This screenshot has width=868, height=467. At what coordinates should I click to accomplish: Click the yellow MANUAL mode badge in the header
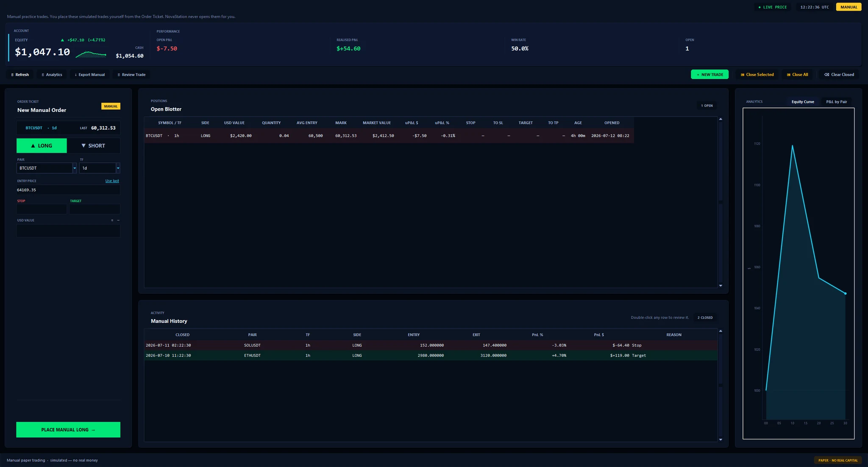coord(849,7)
